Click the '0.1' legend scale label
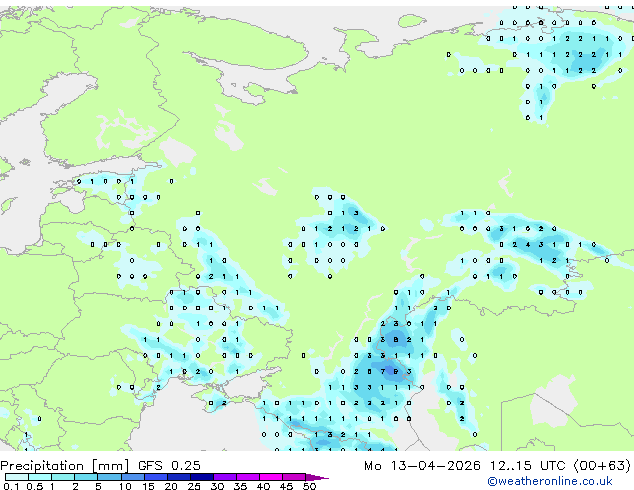 11,486
